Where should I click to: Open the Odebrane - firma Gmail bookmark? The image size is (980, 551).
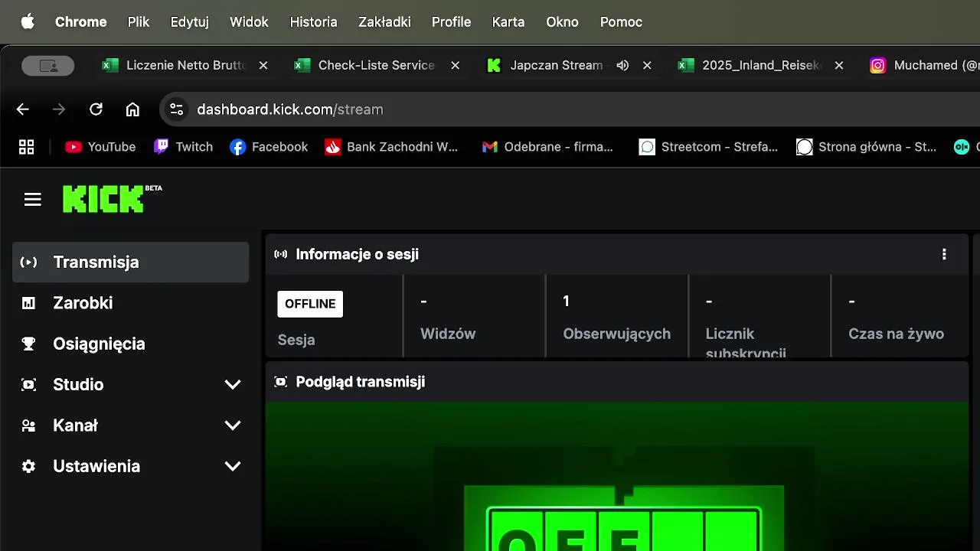coord(547,147)
